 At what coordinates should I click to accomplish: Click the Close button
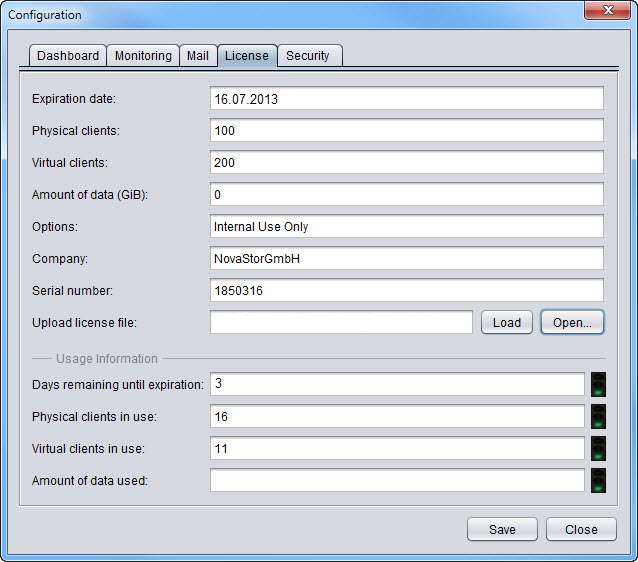click(x=581, y=529)
